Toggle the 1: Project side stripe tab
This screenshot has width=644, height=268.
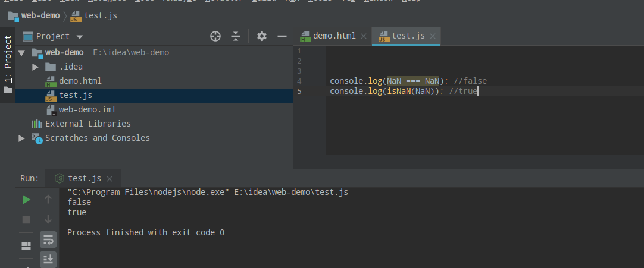coord(8,64)
